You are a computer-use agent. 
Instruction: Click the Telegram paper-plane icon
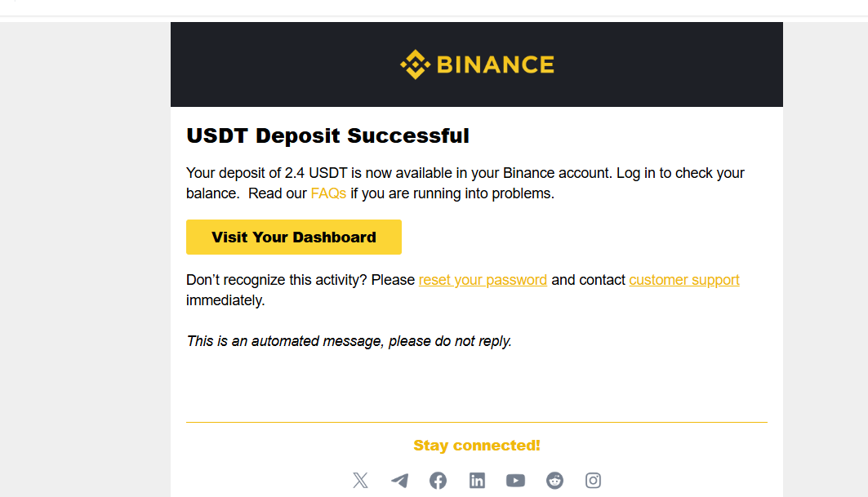[x=399, y=481]
